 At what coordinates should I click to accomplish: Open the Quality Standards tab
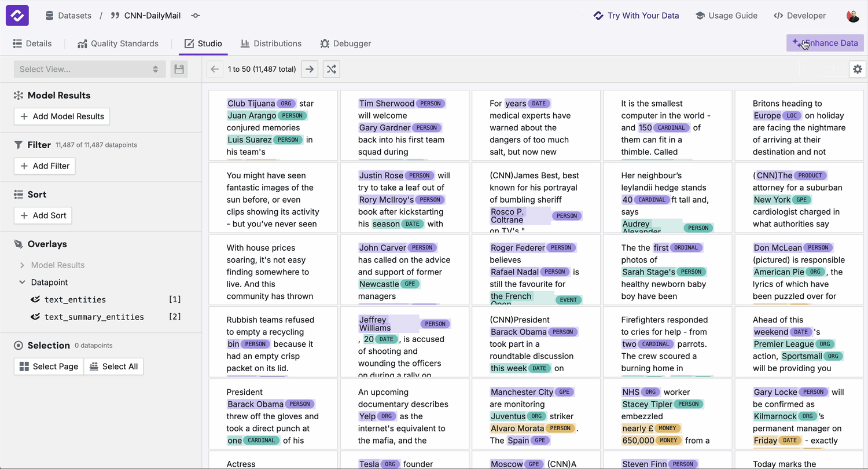pyautogui.click(x=117, y=43)
